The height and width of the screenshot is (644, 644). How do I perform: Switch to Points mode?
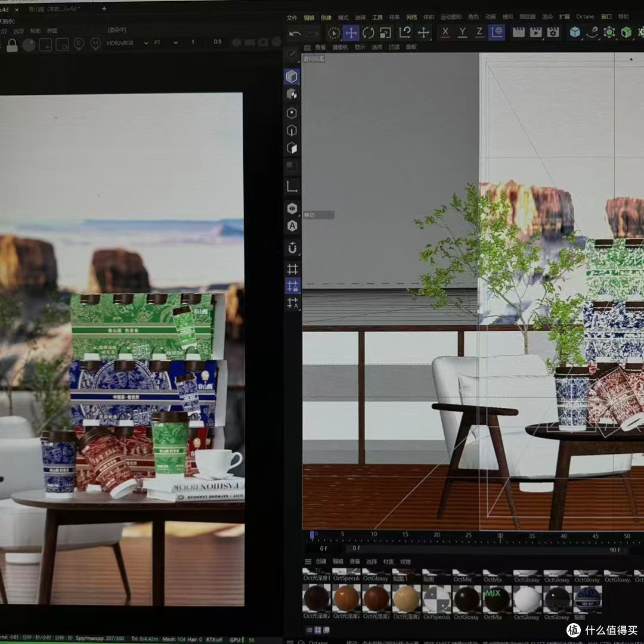click(x=292, y=113)
